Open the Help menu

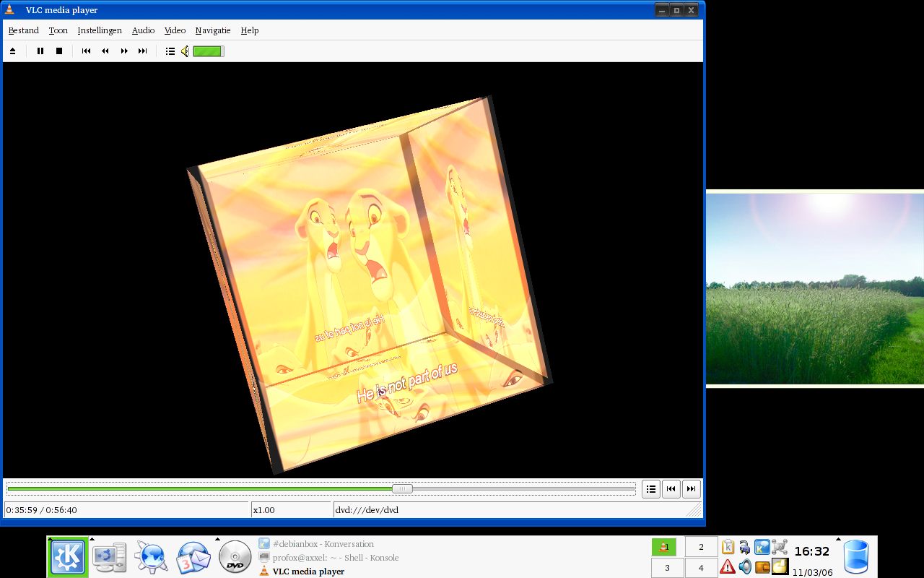(x=250, y=30)
